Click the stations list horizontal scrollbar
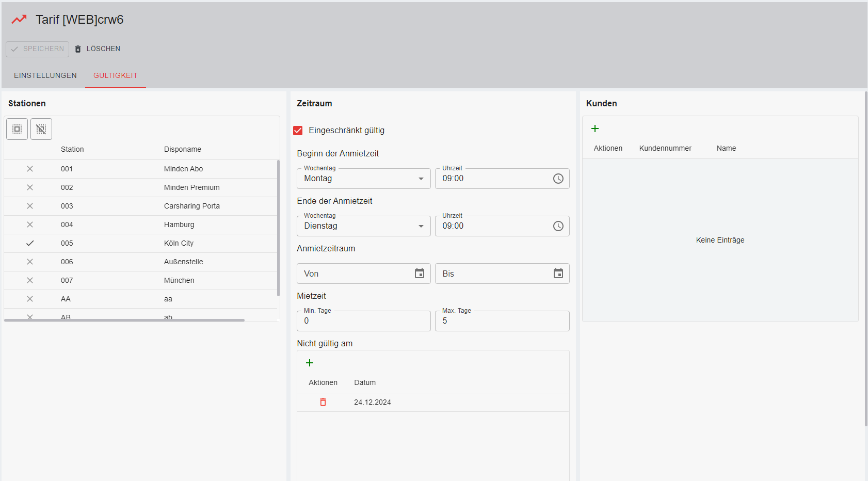The height and width of the screenshot is (481, 868). (124, 320)
